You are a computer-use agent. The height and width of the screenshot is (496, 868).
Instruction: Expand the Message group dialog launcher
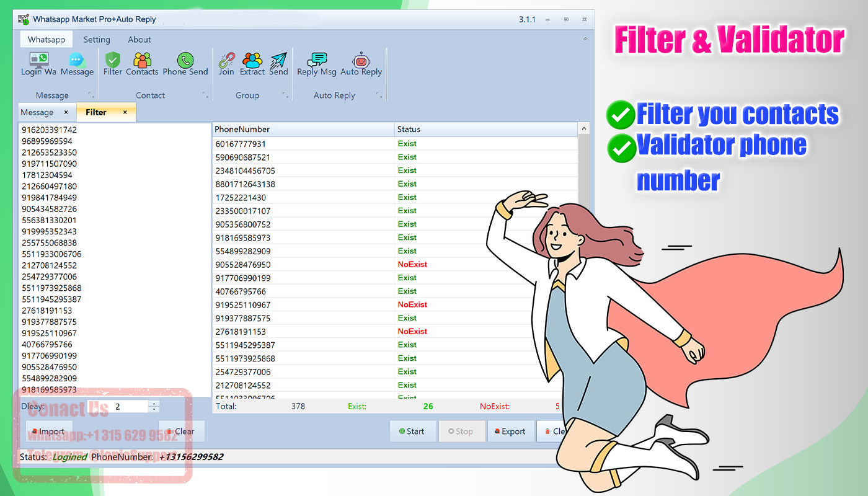(x=91, y=95)
